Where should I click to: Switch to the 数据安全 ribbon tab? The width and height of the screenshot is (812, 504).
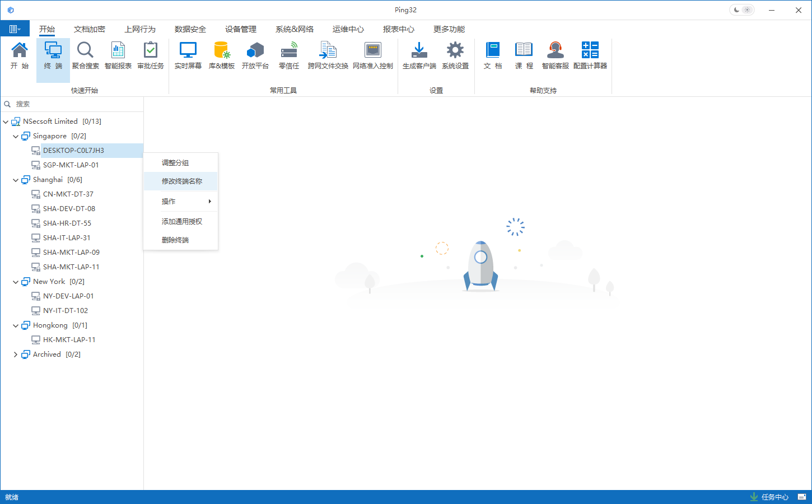click(x=190, y=29)
